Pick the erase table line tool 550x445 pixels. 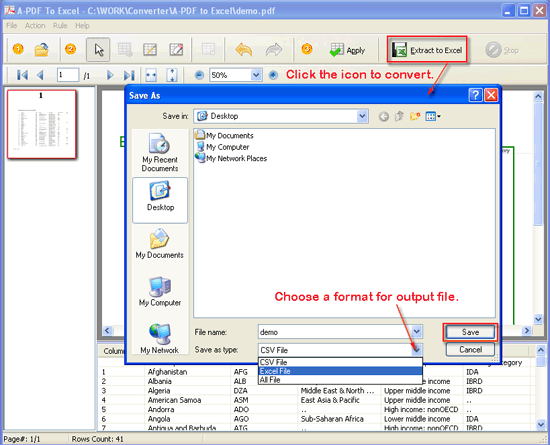point(176,50)
